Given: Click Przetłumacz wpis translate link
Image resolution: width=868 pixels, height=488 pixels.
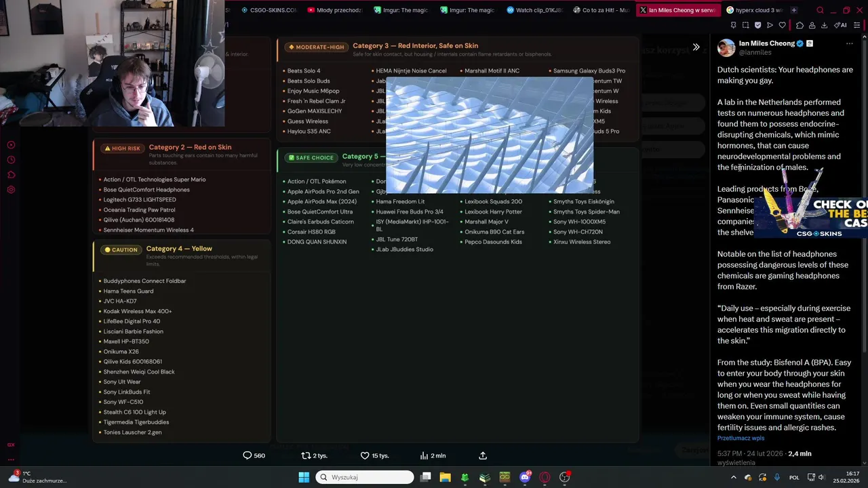Looking at the screenshot, I should 741,439.
